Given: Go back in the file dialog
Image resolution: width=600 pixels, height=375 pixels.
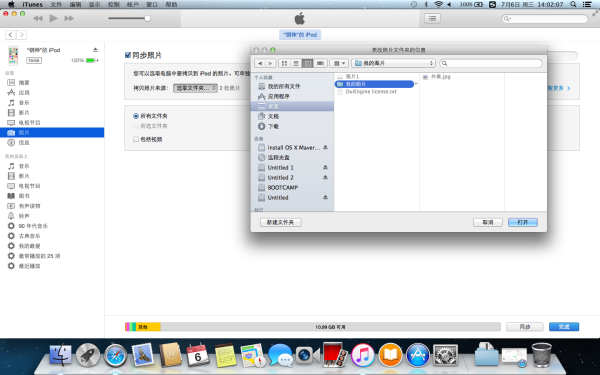Looking at the screenshot, I should tap(260, 63).
